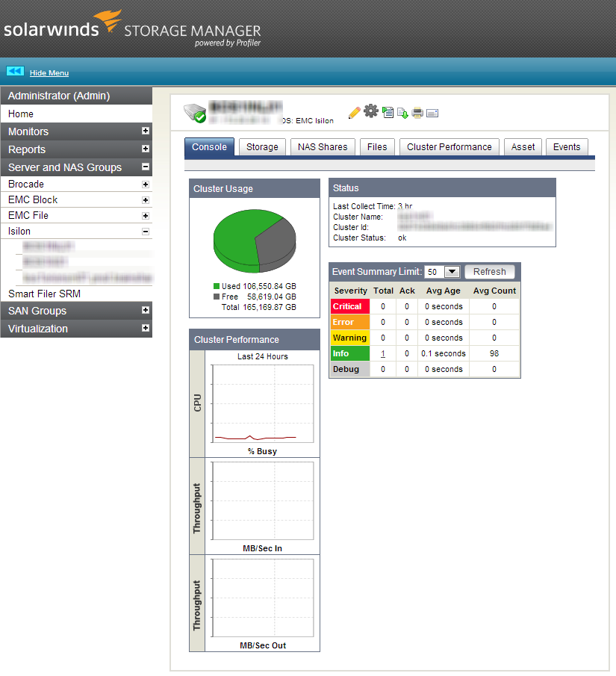The height and width of the screenshot is (676, 616).
Task: Collapse the Isilon group
Action: pyautogui.click(x=146, y=232)
